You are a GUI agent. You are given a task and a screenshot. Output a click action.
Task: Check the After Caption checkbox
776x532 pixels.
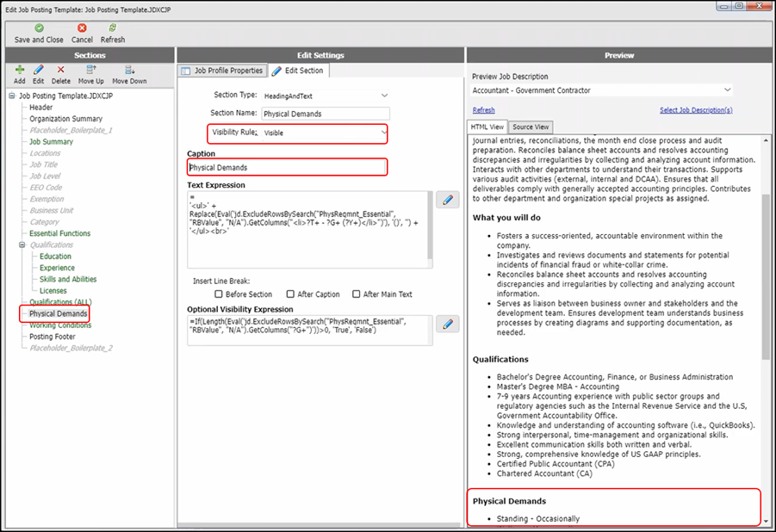tap(291, 294)
